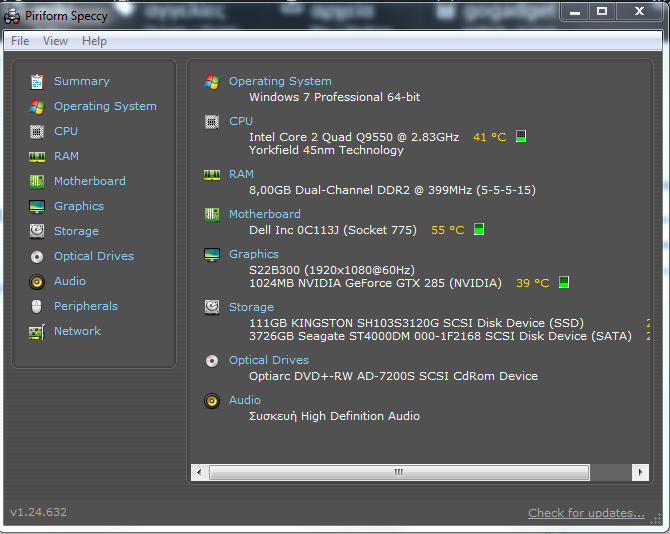Screen dimensions: 670x534
Task: Click the horizontal scrollbar left arrow
Action: click(199, 472)
